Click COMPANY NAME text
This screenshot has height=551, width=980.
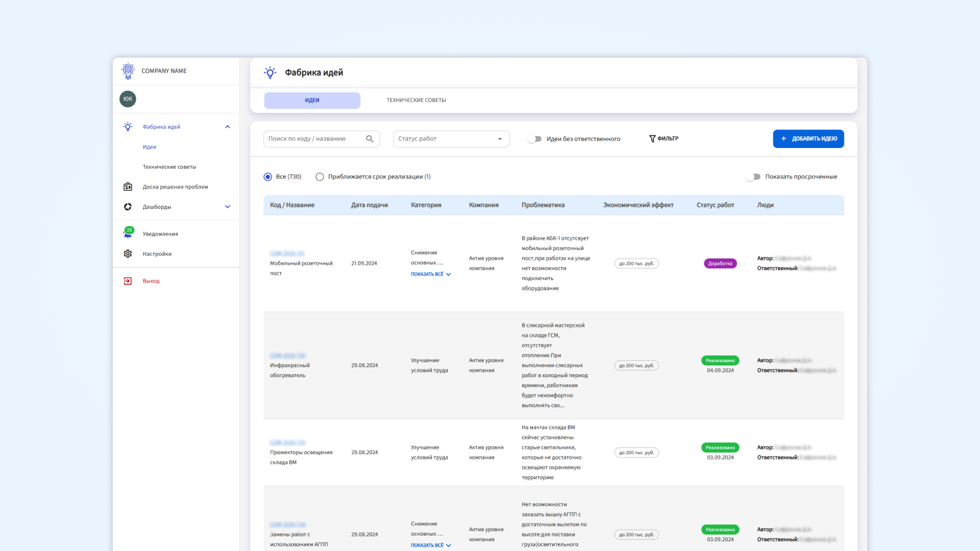tap(164, 71)
